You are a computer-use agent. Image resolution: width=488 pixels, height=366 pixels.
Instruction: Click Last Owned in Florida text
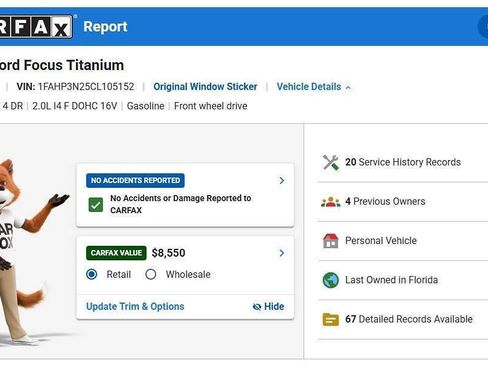pyautogui.click(x=391, y=280)
